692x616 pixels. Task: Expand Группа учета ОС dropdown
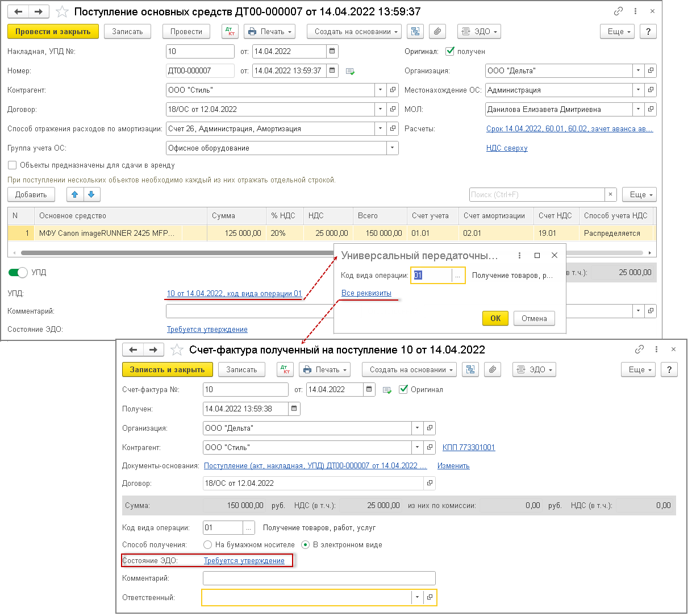tap(393, 148)
